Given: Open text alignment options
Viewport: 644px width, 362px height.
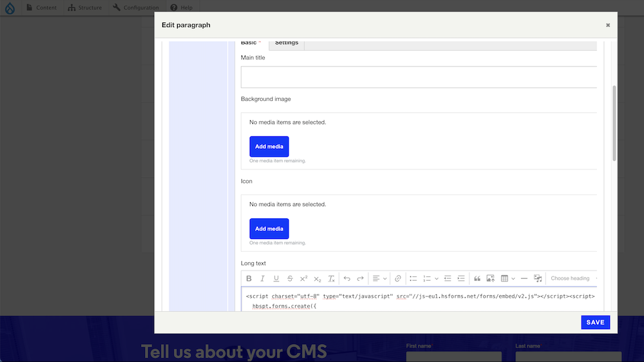Looking at the screenshot, I should (x=376, y=278).
